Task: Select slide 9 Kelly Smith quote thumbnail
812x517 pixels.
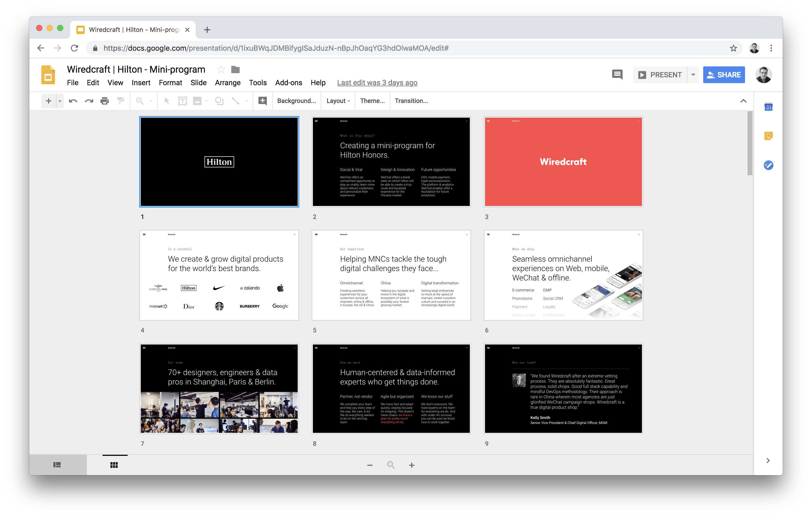Action: [x=563, y=389]
